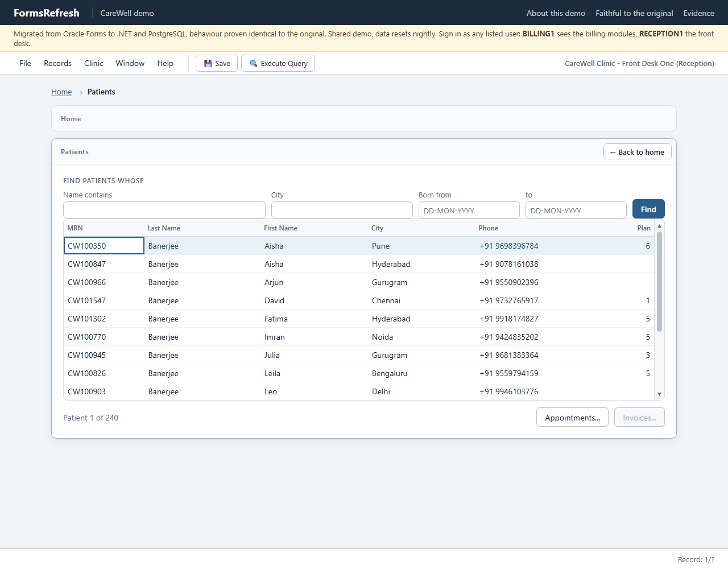Open the Records menu
This screenshot has height=569, width=728.
click(x=57, y=63)
